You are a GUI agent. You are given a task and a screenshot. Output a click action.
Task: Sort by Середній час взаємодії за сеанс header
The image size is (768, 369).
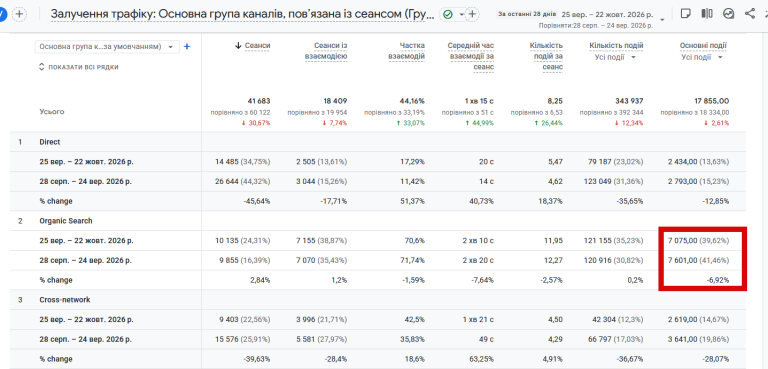470,56
